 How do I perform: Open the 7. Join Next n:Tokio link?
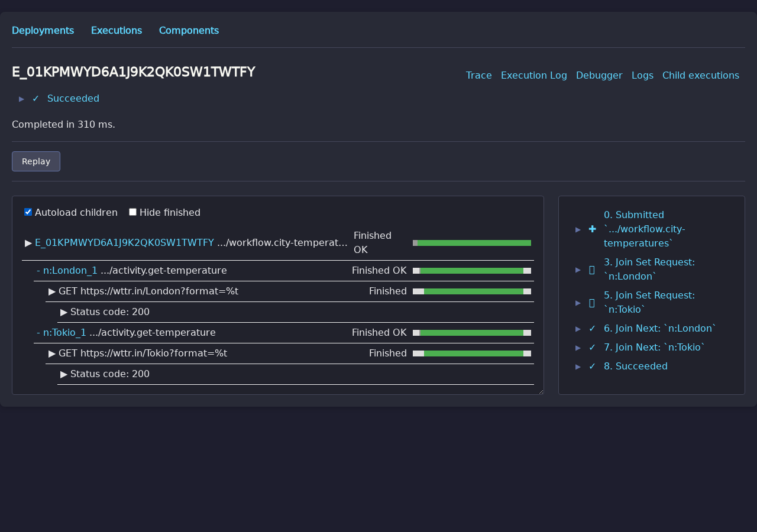(654, 347)
